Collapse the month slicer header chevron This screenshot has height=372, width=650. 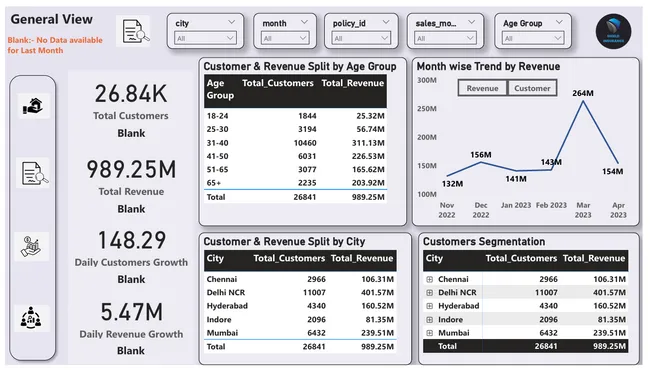pos(304,22)
